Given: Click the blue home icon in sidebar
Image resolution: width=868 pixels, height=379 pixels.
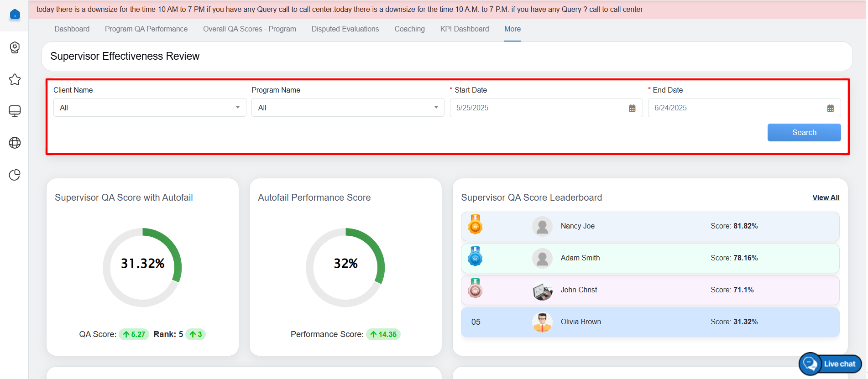Looking at the screenshot, I should pos(15,15).
